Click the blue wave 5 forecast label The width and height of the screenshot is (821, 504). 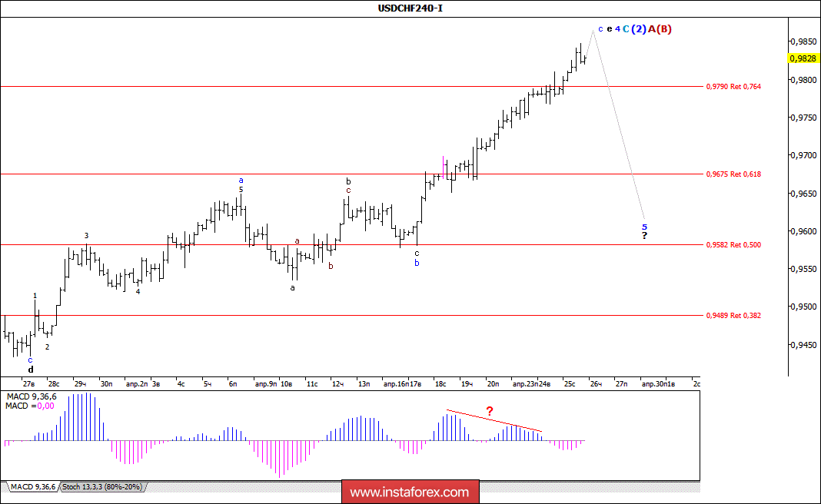(644, 227)
